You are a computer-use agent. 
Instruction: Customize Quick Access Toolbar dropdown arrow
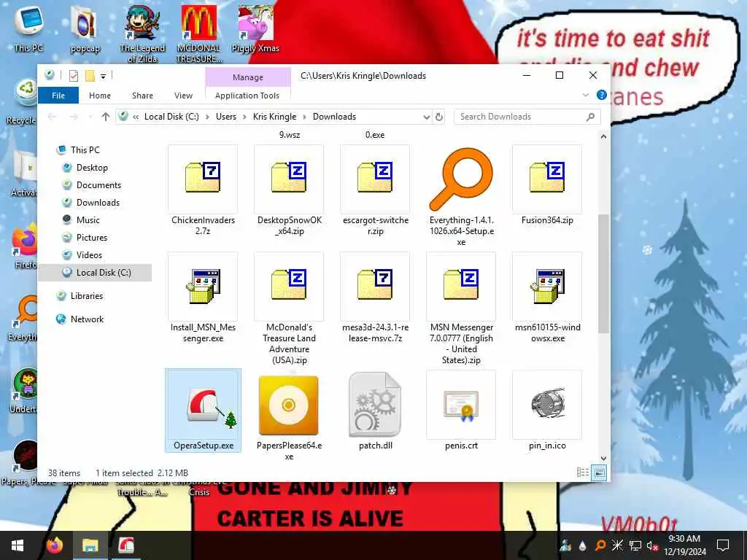103,76
